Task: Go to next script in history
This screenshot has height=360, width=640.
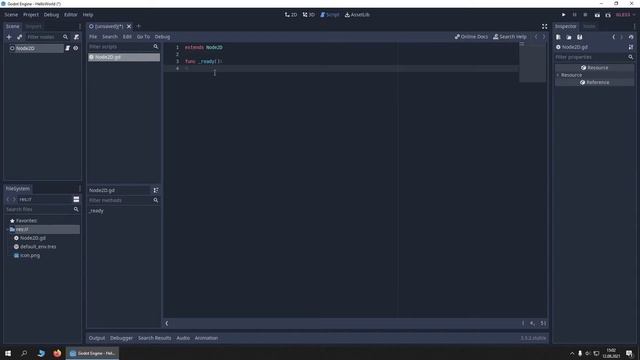Action: click(544, 37)
